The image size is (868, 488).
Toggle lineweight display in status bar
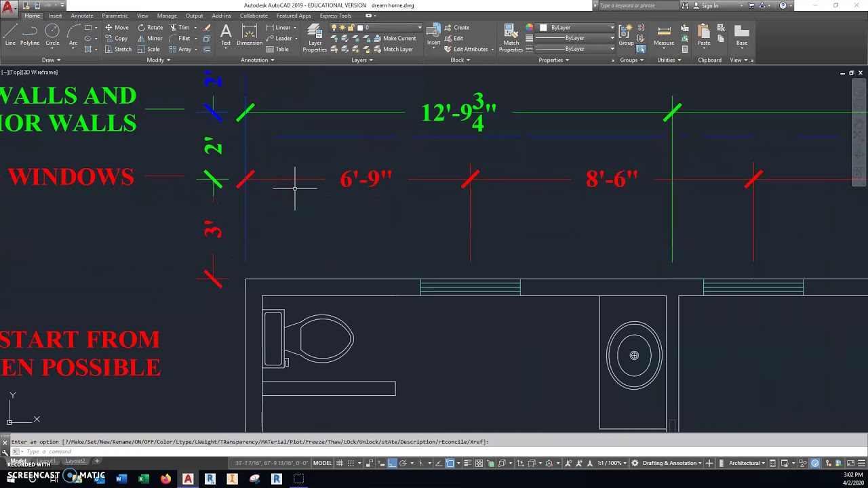point(469,464)
